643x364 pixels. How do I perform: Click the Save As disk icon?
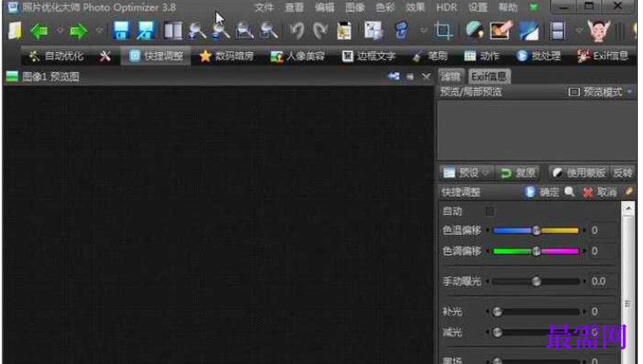click(146, 30)
